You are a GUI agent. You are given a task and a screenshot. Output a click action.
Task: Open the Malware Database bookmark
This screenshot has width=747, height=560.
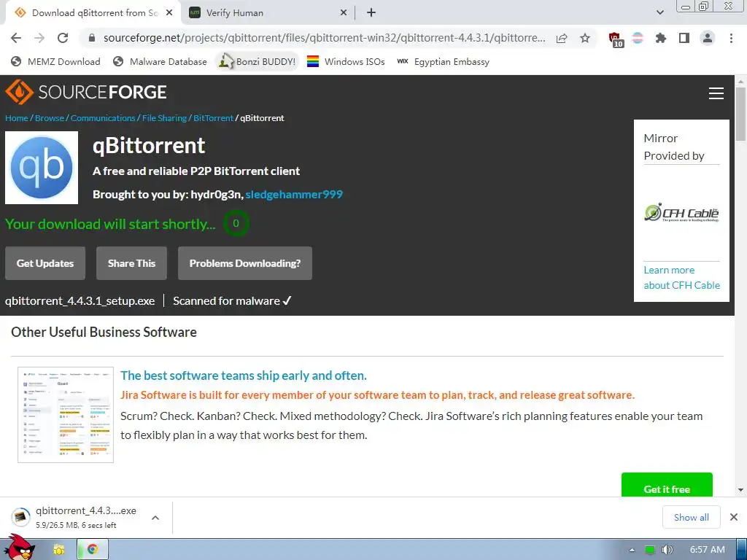click(160, 61)
